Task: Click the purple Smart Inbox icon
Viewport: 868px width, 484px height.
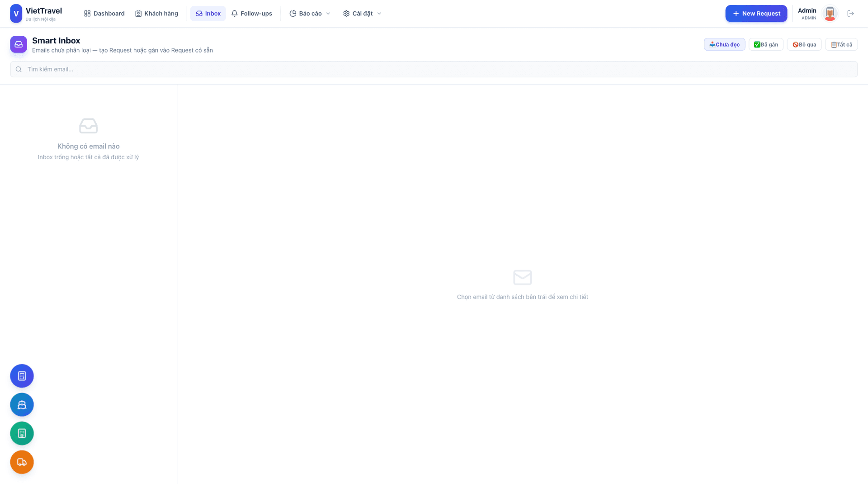Action: point(19,44)
